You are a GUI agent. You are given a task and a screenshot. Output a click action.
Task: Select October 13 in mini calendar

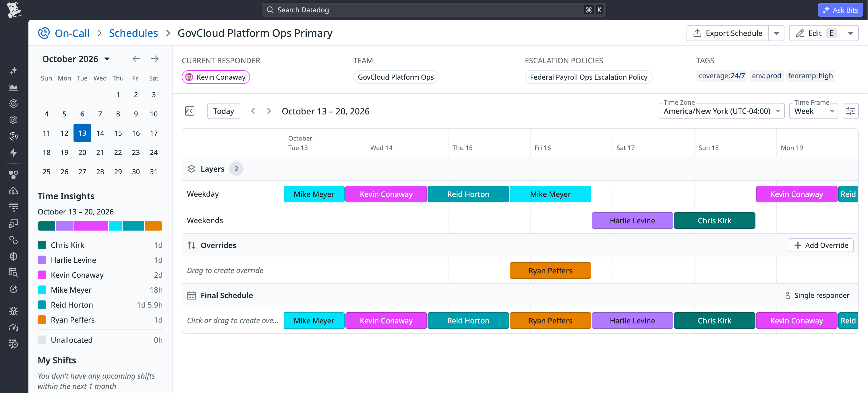(82, 133)
